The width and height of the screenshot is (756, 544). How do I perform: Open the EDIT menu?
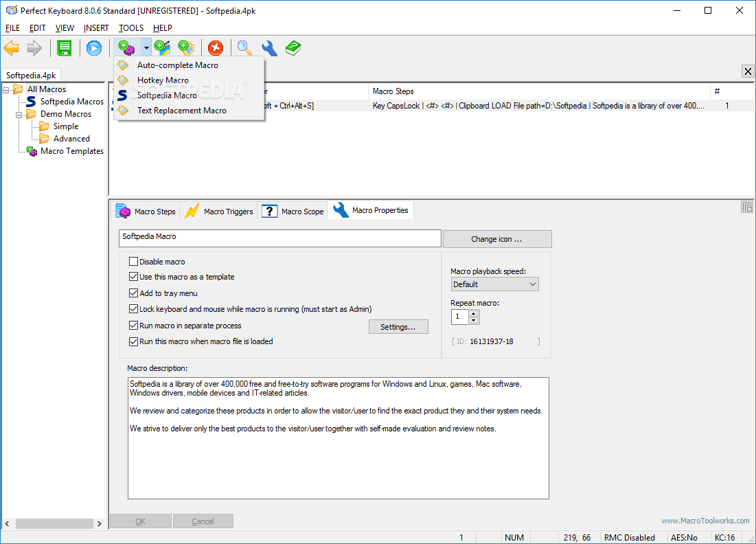(38, 28)
